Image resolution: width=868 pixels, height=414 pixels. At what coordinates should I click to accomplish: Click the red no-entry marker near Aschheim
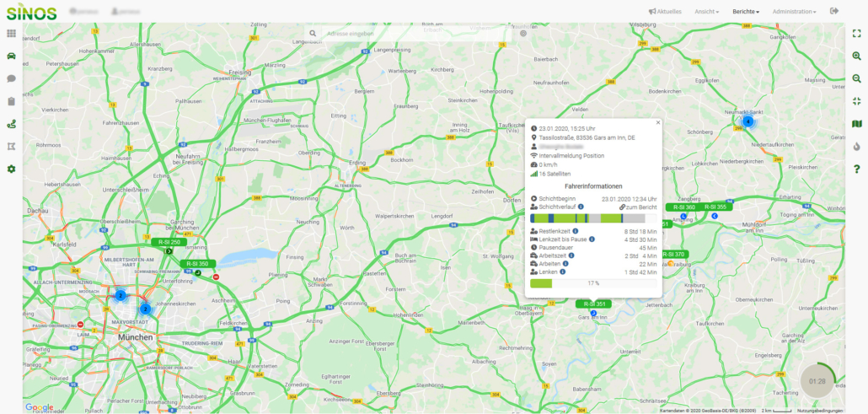216,277
